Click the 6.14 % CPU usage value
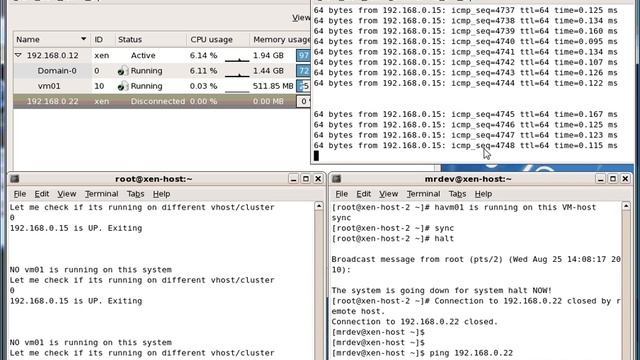640x360 pixels. (203, 56)
